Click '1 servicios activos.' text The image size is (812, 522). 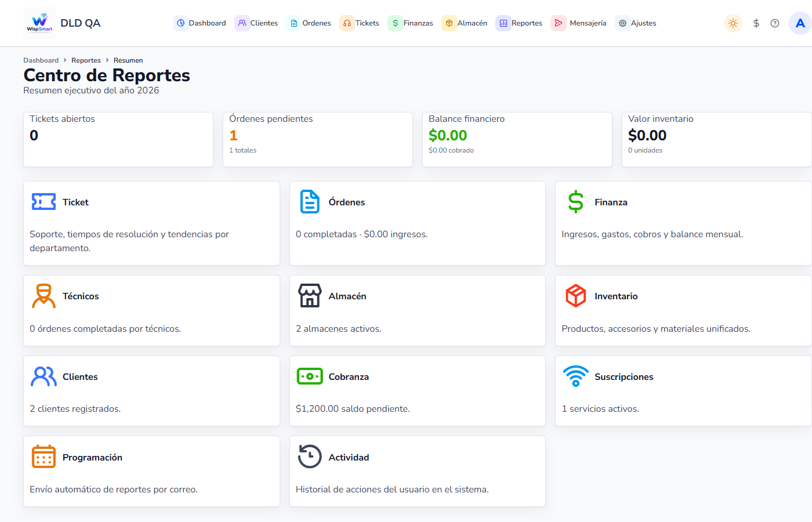[x=600, y=409]
